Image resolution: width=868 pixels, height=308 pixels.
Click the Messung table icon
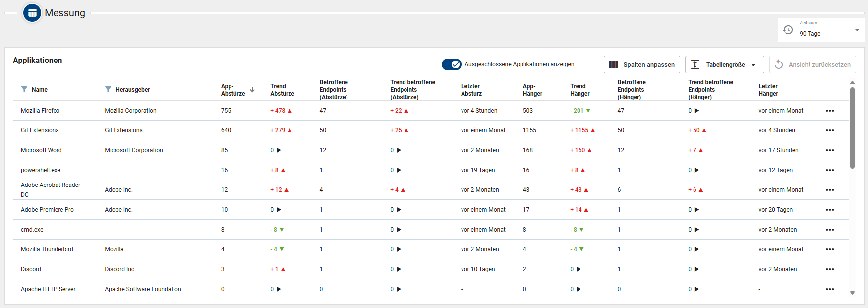(32, 13)
